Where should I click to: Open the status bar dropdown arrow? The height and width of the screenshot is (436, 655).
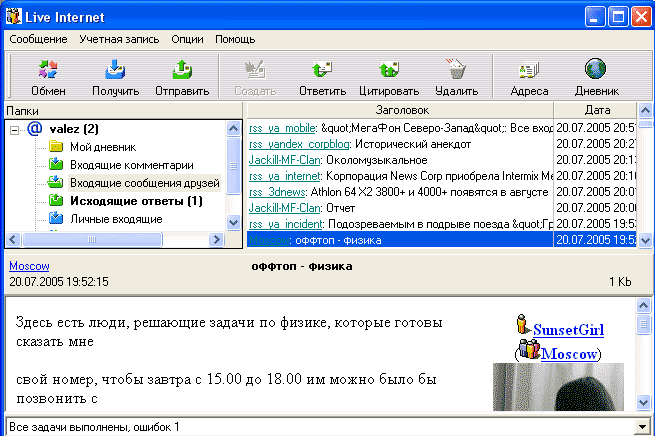click(641, 427)
